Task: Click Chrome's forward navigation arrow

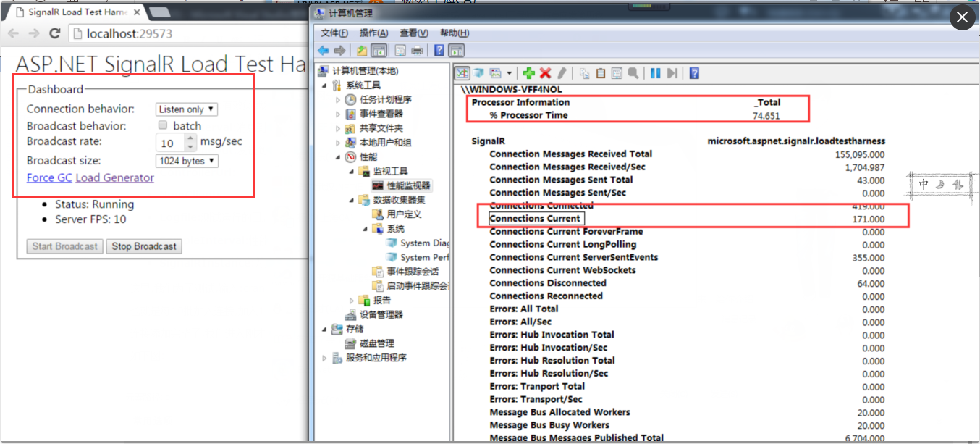Action: (x=33, y=33)
